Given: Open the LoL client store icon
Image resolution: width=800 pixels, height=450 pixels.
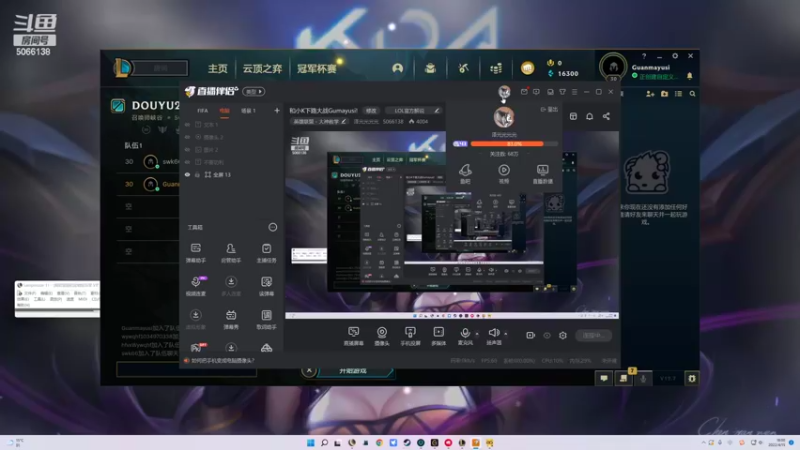Looking at the screenshot, I should [496, 68].
